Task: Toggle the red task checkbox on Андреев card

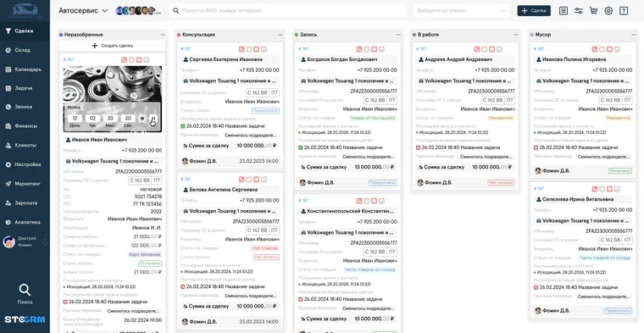Action: [x=419, y=147]
